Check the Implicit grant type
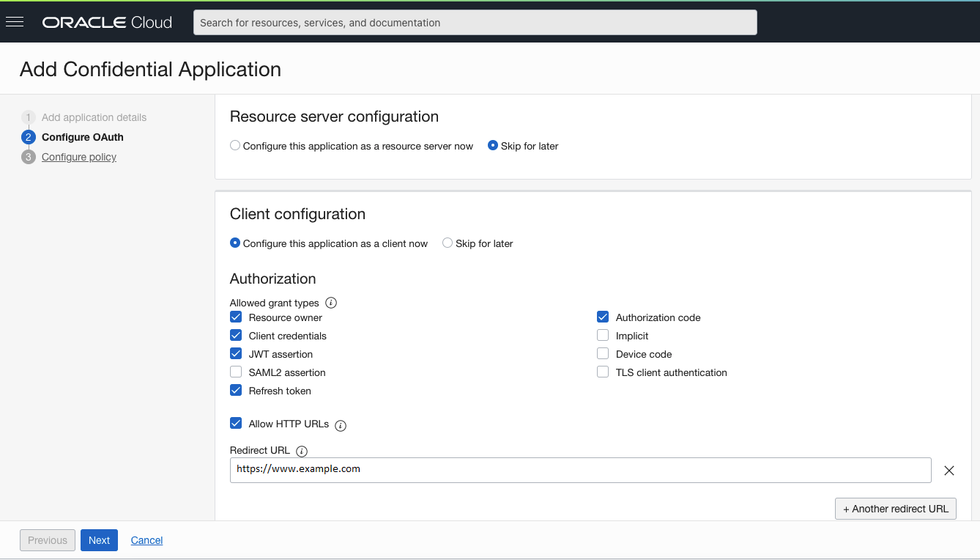 [603, 336]
